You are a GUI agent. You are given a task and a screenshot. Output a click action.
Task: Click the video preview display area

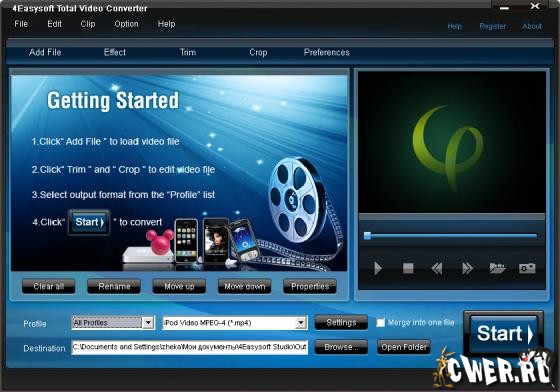coord(452,142)
